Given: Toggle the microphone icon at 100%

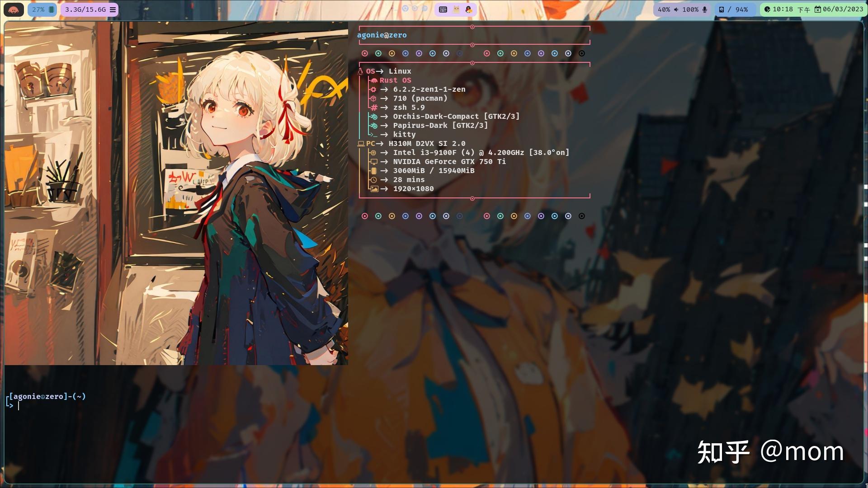Looking at the screenshot, I should point(704,9).
